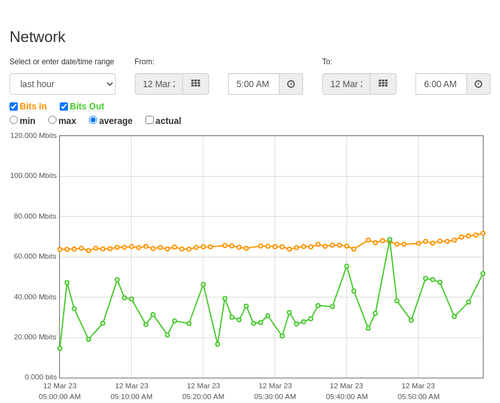Click the 100.000 Mbits axis label
This screenshot has width=500, height=403.
tap(33, 176)
